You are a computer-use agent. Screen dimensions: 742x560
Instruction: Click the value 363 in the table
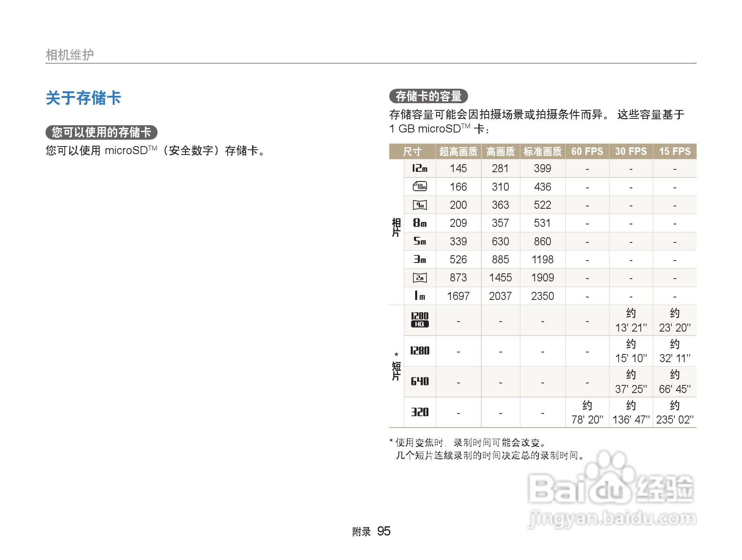500,205
